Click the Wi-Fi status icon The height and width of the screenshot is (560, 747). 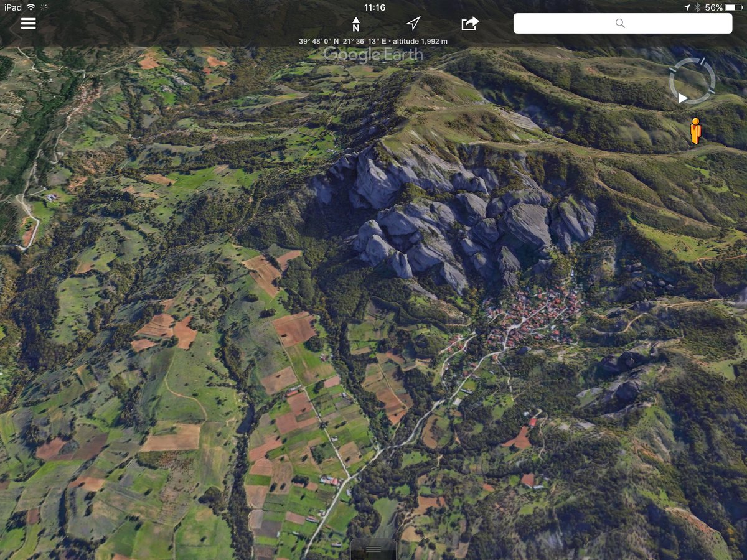click(x=31, y=7)
